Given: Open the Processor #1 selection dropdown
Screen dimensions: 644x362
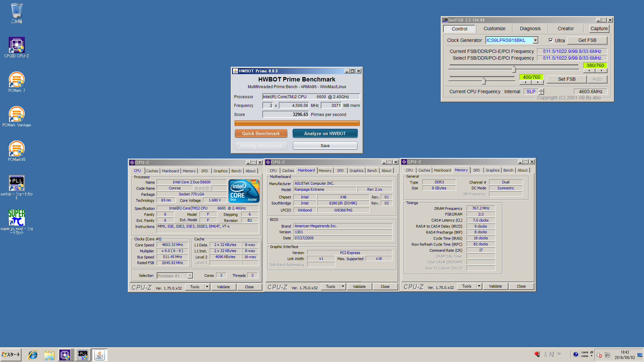Looking at the screenshot, I should click(190, 276).
